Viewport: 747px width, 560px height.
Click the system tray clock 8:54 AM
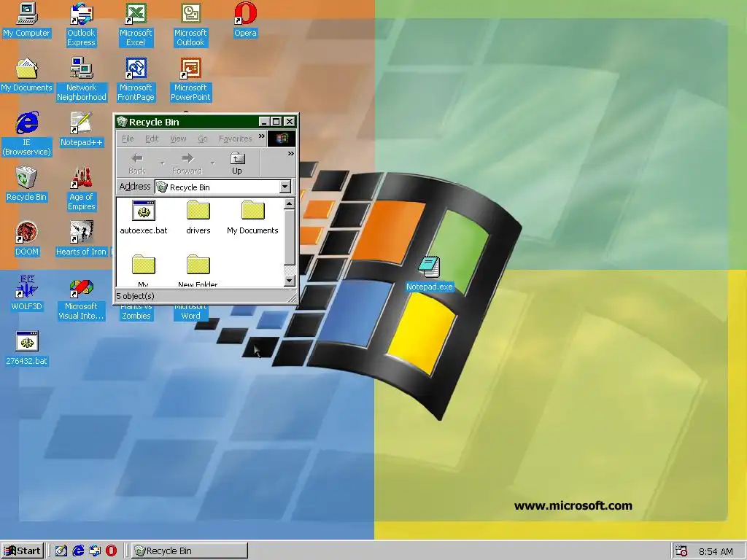point(716,551)
